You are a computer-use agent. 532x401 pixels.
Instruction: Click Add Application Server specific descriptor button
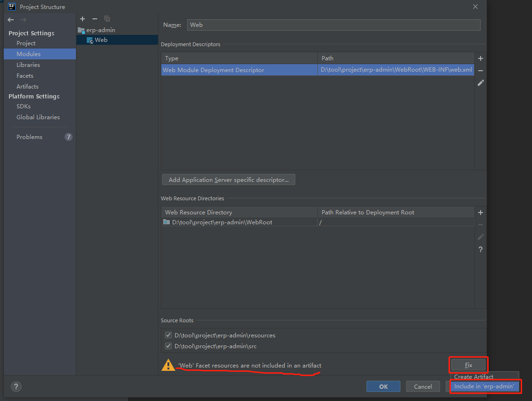(229, 180)
